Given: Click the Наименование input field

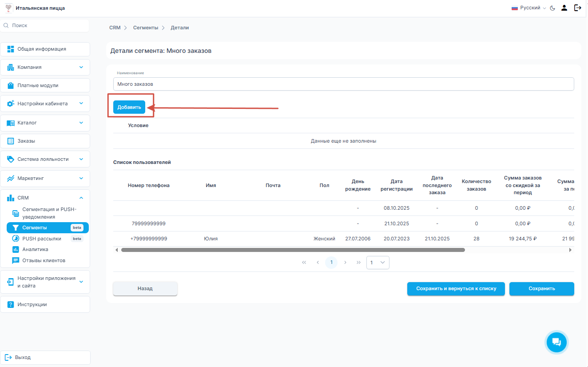Looking at the screenshot, I should pyautogui.click(x=343, y=84).
